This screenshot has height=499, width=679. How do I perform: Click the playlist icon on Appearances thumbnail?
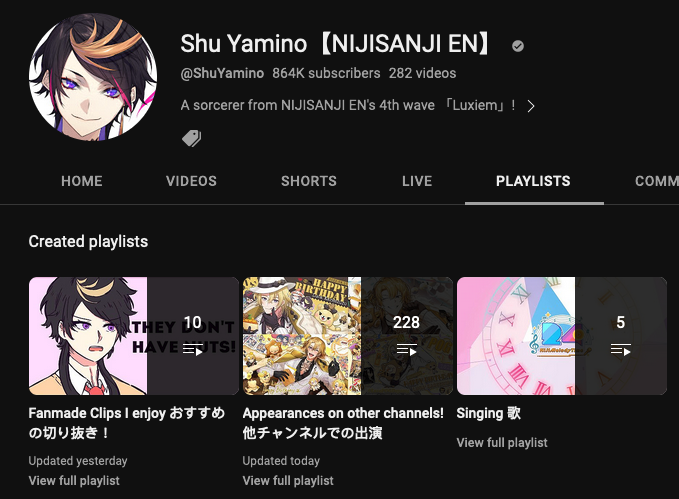click(407, 349)
